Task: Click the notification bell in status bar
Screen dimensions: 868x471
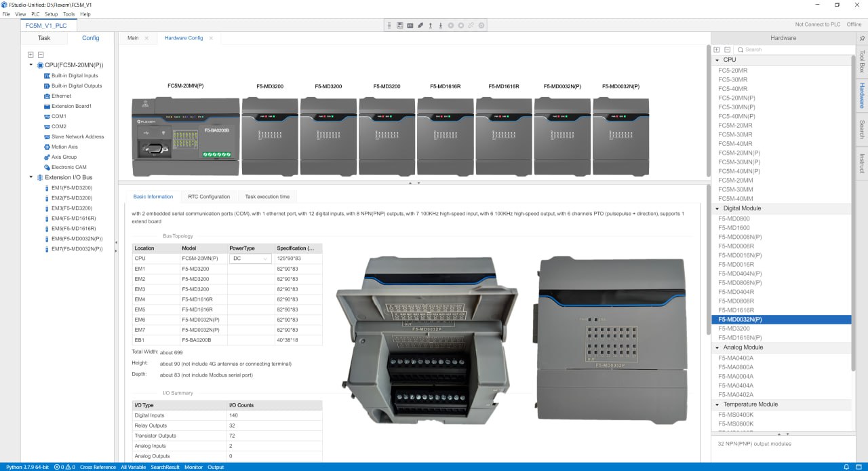Action: click(x=846, y=467)
